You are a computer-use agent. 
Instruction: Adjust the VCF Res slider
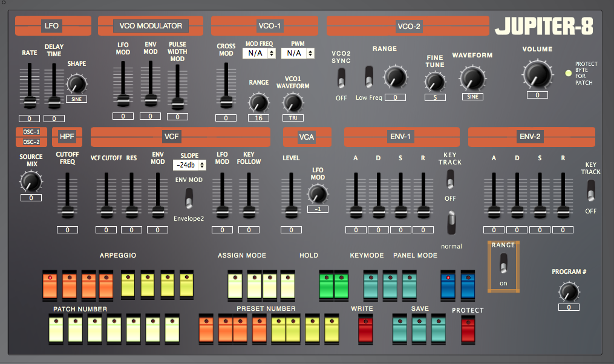point(132,212)
